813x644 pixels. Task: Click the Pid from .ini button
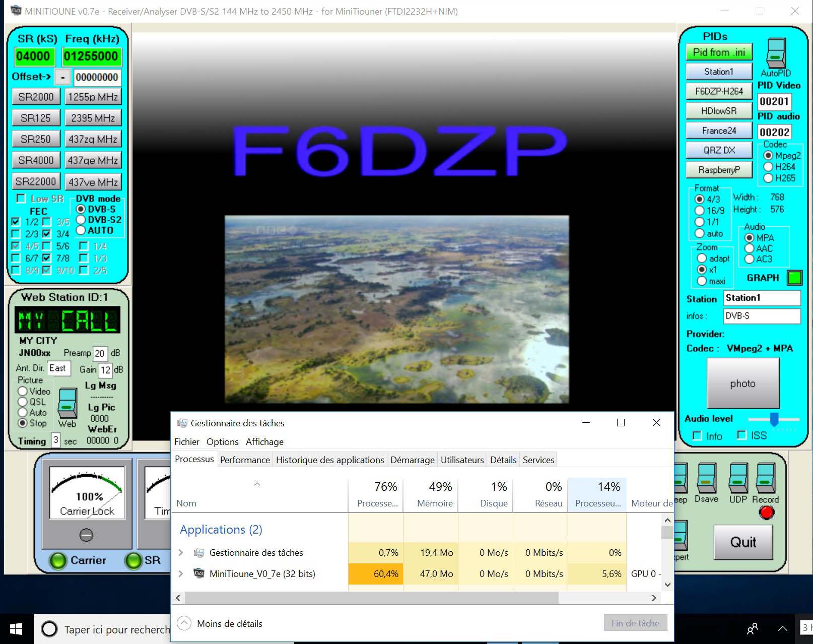pos(719,52)
